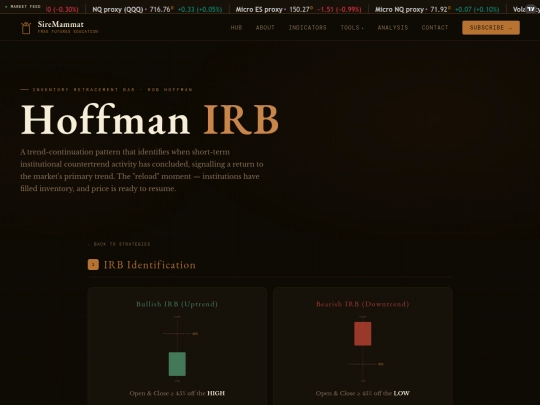The height and width of the screenshot is (405, 540).
Task: Click the Free Futures Education tagline
Action: (x=68, y=31)
